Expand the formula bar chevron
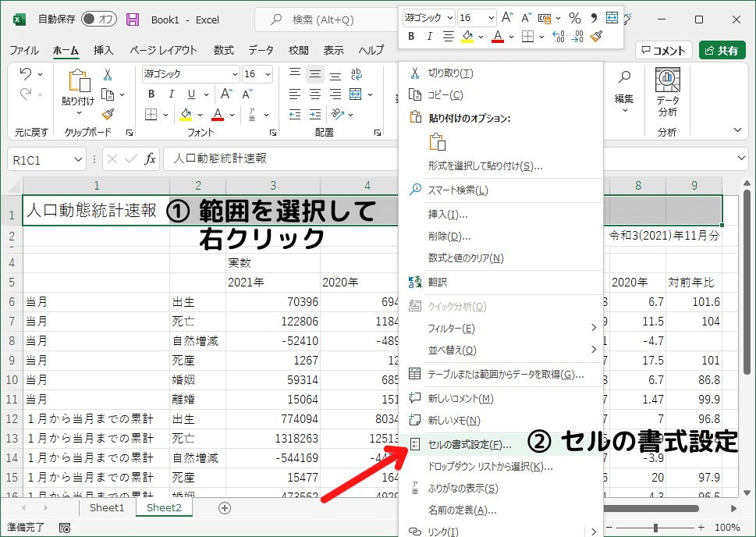Screen dimensions: 756x537 pos(741,158)
